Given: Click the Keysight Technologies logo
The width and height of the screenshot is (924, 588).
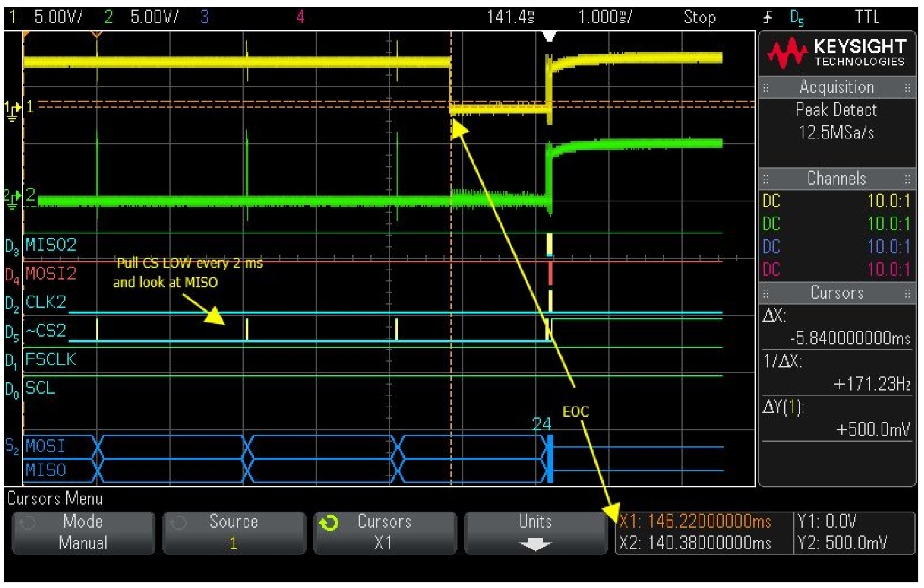Looking at the screenshot, I should (x=837, y=53).
